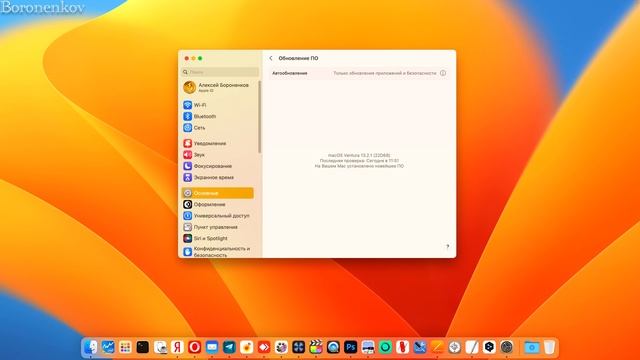Screen dimensions: 640x360
Task: Launch Yandex browser from the Dock
Action: pyautogui.click(x=177, y=347)
